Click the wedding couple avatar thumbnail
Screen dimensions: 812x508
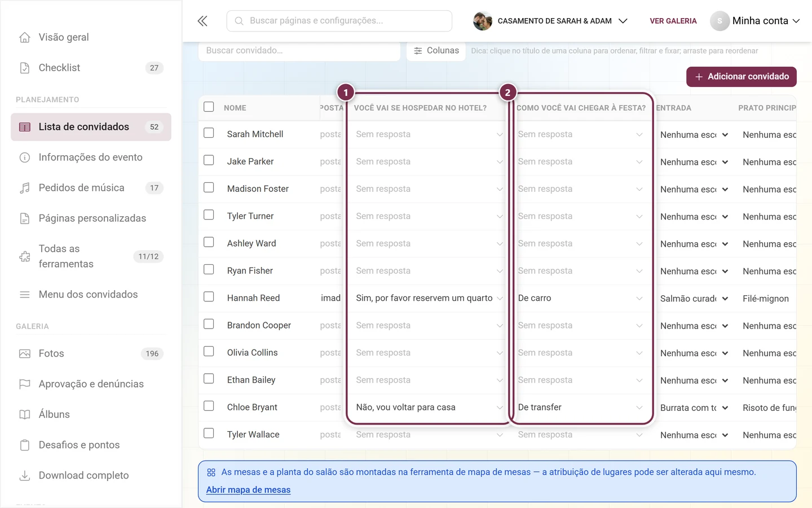coord(482,21)
